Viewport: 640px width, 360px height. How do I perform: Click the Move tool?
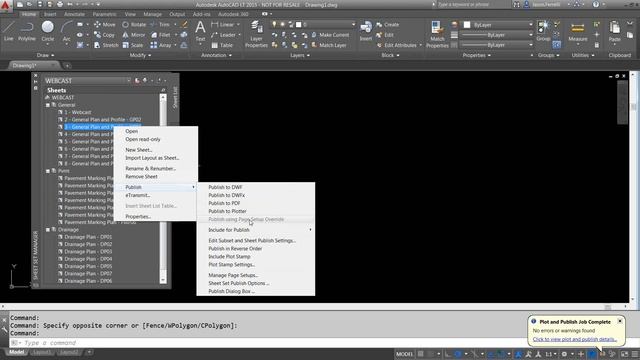[x=104, y=24]
